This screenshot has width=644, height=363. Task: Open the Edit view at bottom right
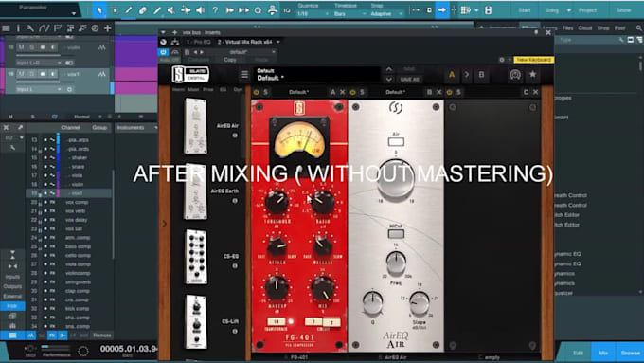(x=578, y=353)
